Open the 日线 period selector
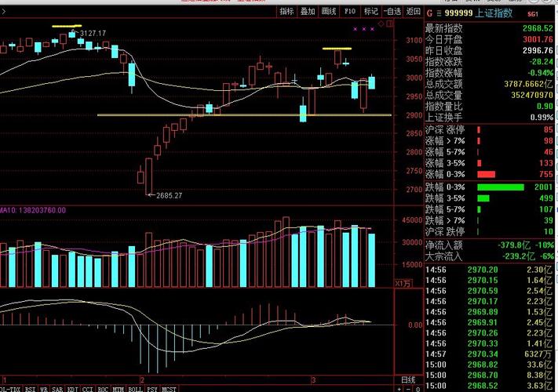 (x=408, y=380)
